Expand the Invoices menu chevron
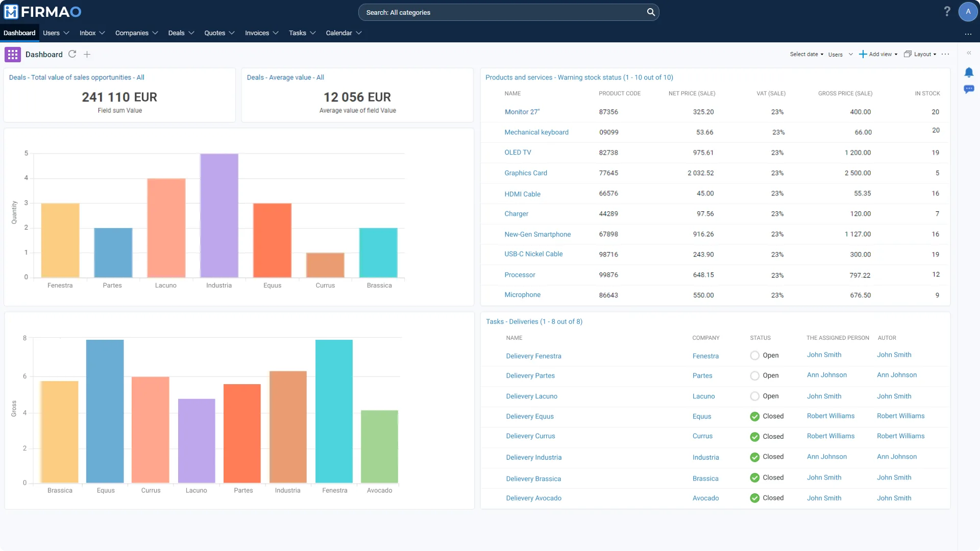This screenshot has width=980, height=551. (276, 33)
